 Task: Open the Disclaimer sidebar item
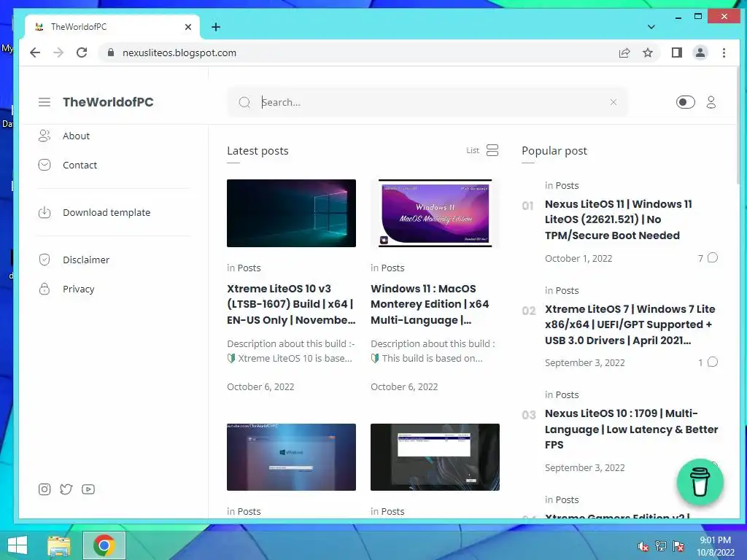[86, 260]
